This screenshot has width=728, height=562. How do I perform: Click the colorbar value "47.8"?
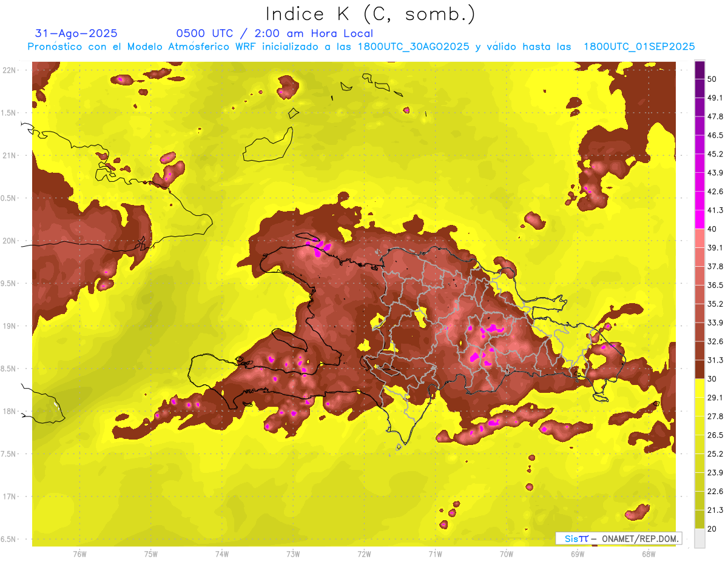715,116
